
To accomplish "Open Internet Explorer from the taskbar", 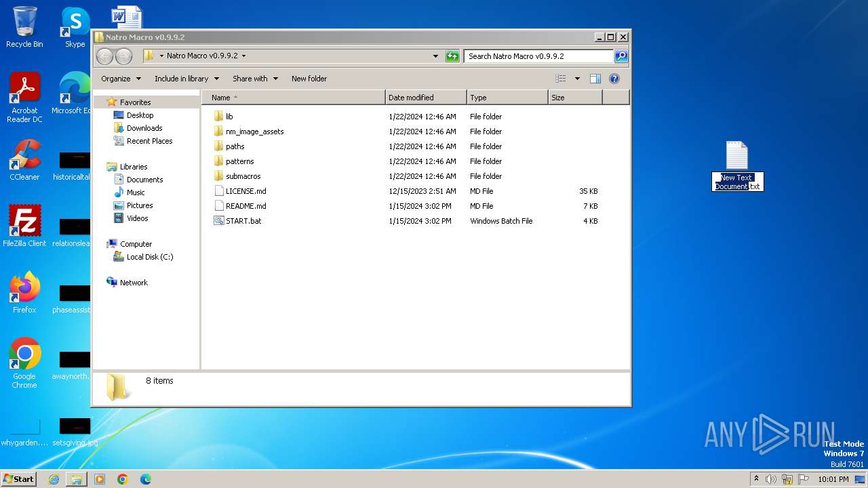I will point(54,479).
